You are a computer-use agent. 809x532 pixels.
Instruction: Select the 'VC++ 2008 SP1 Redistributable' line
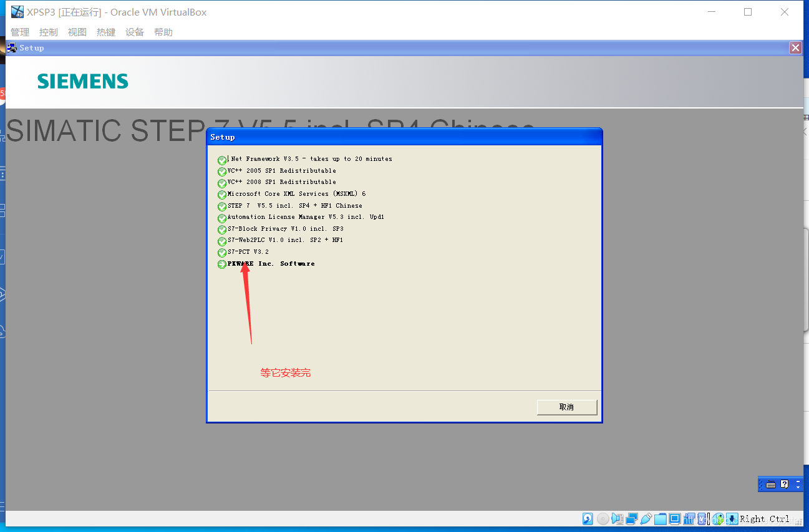pyautogui.click(x=282, y=182)
